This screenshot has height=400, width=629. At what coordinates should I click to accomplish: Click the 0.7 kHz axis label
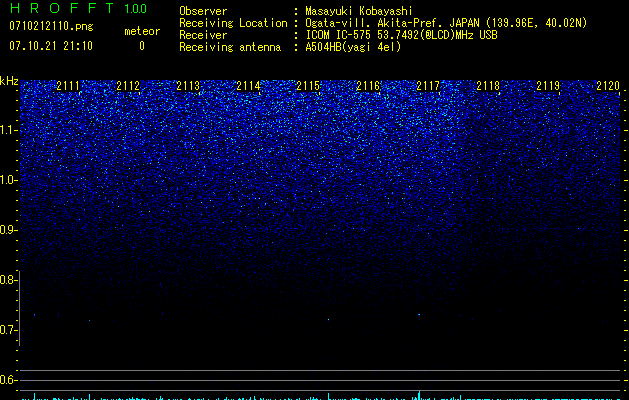tap(8, 330)
